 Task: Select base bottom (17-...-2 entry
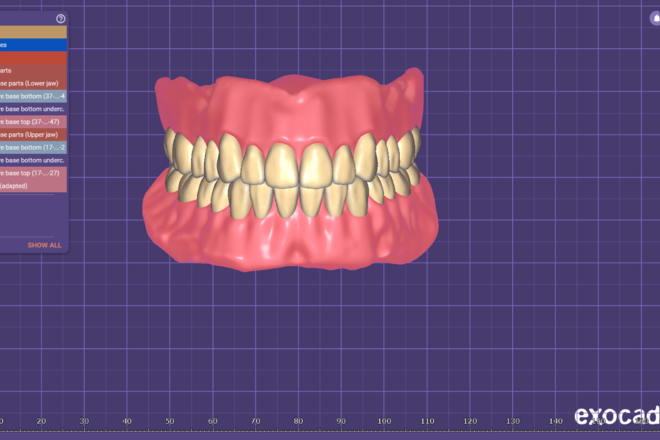pos(33,147)
